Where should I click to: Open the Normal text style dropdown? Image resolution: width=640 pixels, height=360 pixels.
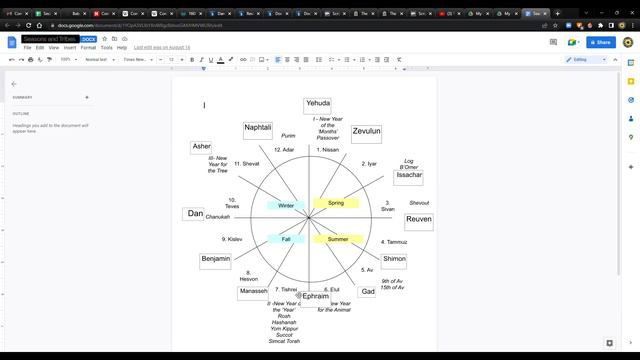tap(100, 60)
